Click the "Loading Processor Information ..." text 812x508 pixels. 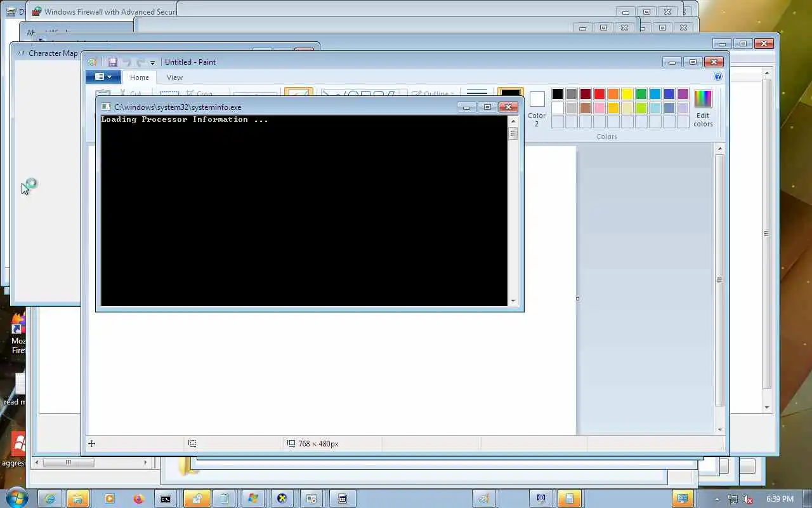[185, 119]
